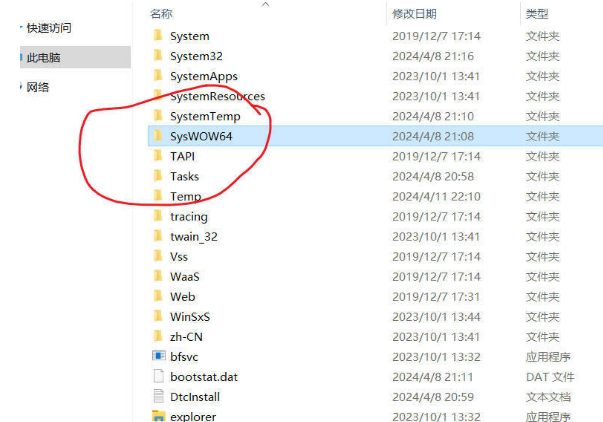The width and height of the screenshot is (603, 422).
Task: Click the System folder name
Action: [x=190, y=37]
